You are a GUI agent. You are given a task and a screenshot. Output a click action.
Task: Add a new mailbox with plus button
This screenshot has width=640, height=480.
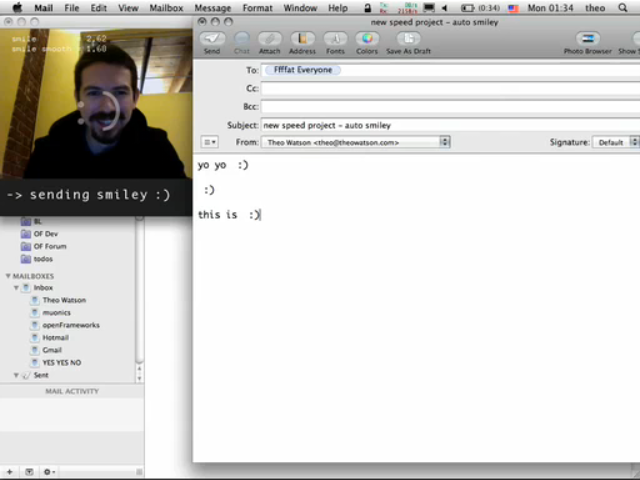coord(9,472)
